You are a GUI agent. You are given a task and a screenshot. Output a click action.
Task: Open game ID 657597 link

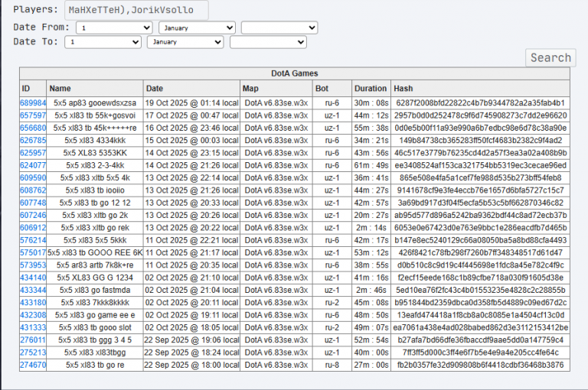(33, 115)
